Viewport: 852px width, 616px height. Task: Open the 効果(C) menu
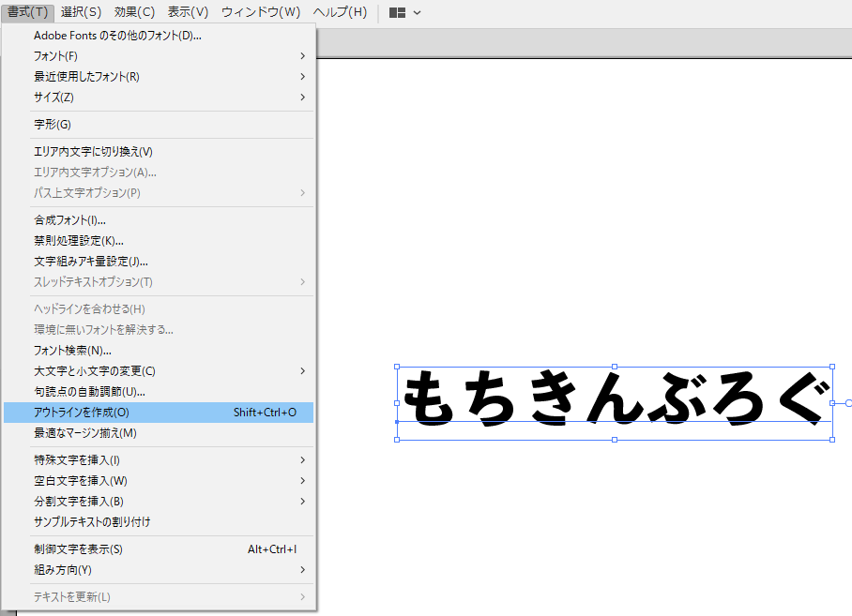[134, 11]
